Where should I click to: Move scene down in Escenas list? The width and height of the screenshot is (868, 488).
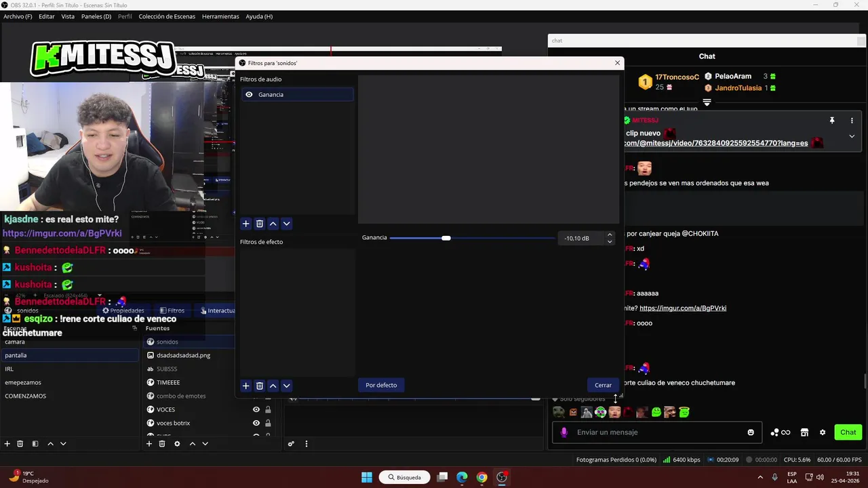point(63,444)
